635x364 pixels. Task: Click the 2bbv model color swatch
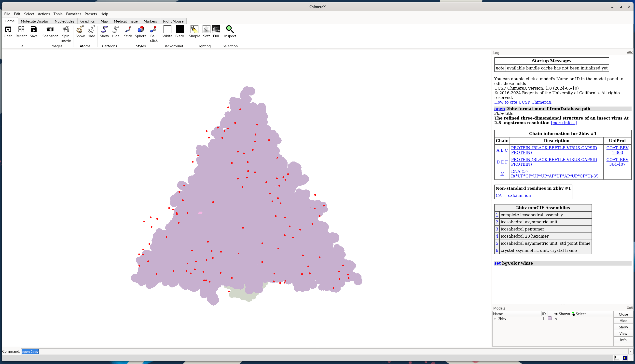click(x=550, y=319)
